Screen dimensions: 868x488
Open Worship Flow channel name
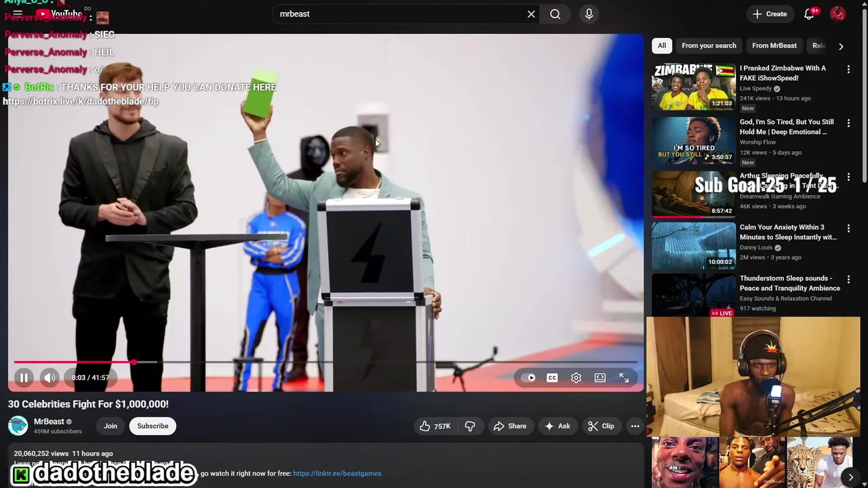coord(757,142)
